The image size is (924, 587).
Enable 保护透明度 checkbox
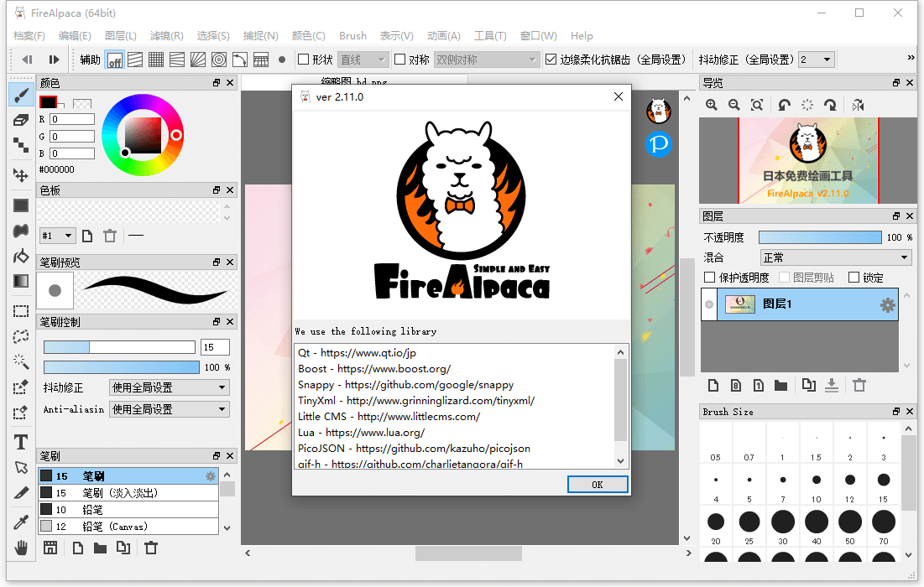[x=709, y=278]
